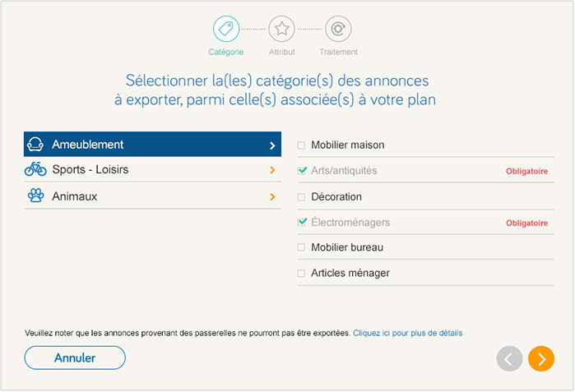575x392 pixels.
Task: Click the Catégorie tag step icon
Action: [225, 29]
